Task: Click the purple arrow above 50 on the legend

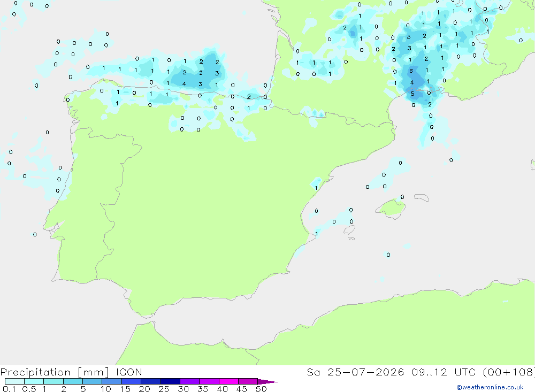Action: pos(267,382)
